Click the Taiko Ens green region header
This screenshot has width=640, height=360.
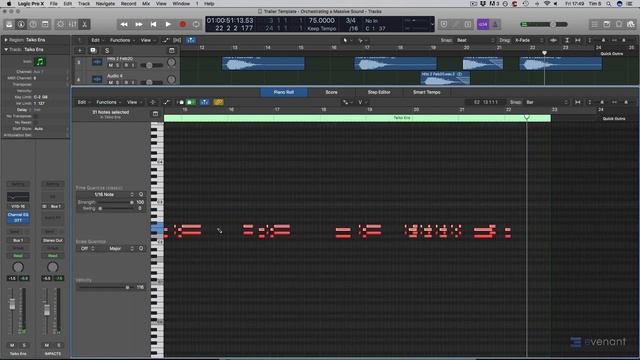[x=357, y=118]
